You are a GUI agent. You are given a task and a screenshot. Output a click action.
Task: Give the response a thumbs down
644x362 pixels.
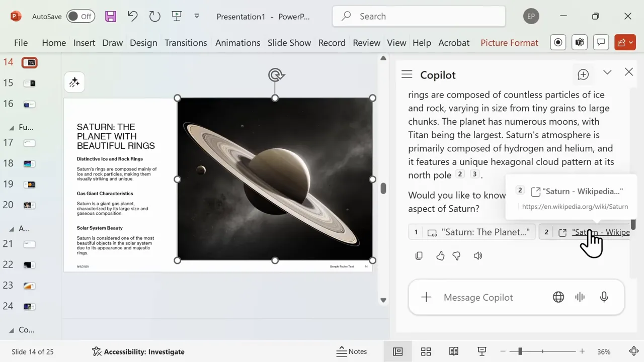(x=457, y=256)
